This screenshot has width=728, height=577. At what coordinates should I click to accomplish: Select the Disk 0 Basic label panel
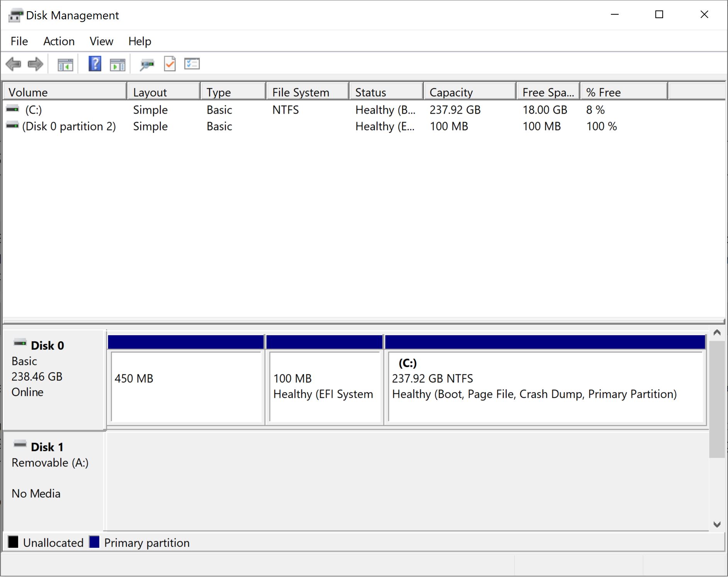click(54, 380)
